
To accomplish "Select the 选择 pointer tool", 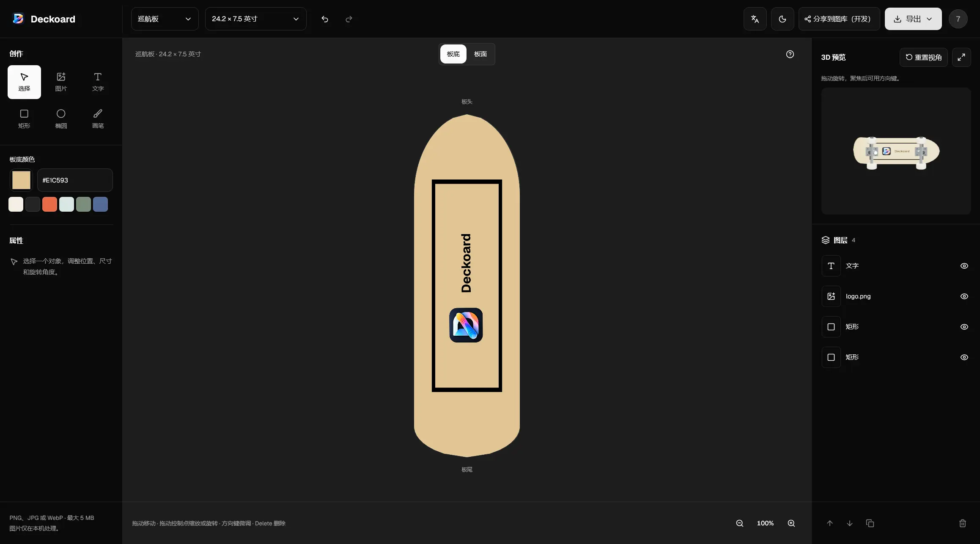I will (24, 82).
